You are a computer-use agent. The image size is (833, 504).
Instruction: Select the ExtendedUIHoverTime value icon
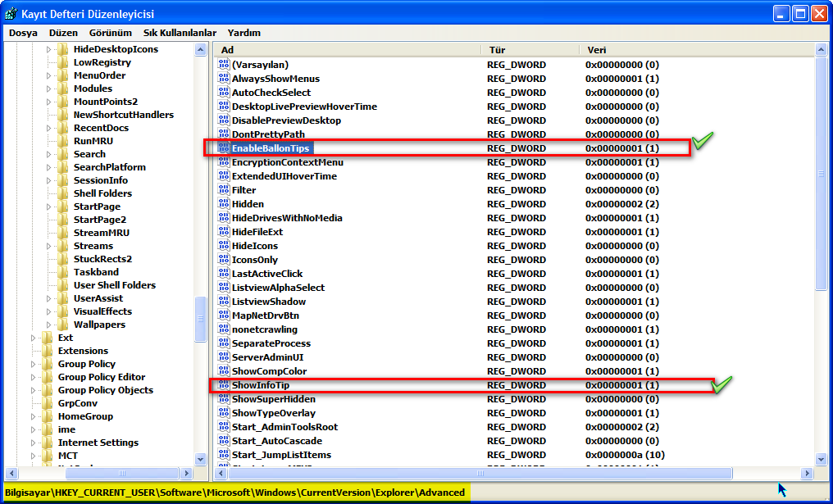[224, 176]
